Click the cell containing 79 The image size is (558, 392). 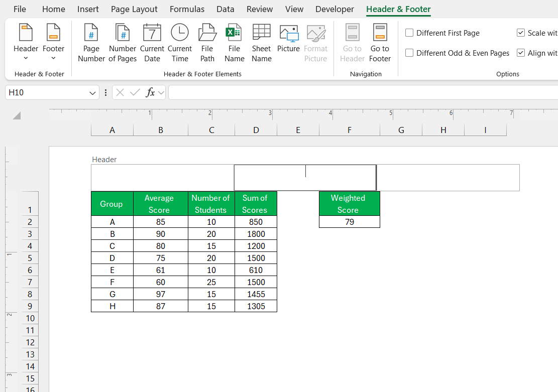click(350, 222)
